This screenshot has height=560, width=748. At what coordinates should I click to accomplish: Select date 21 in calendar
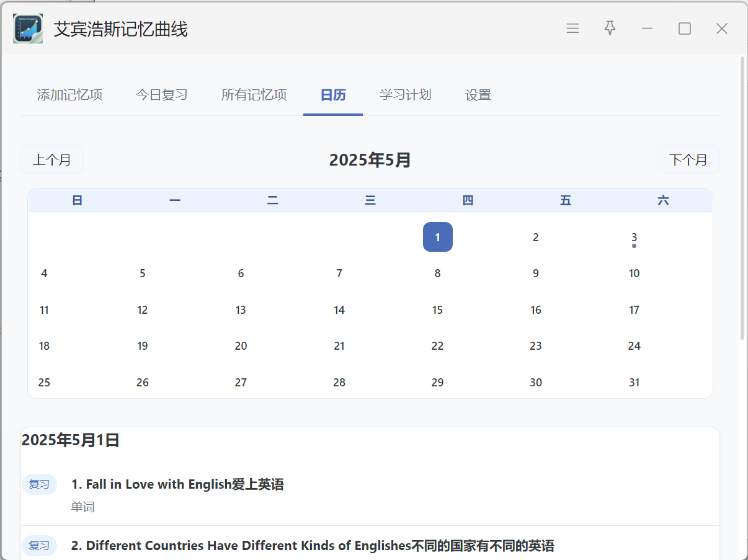point(339,346)
